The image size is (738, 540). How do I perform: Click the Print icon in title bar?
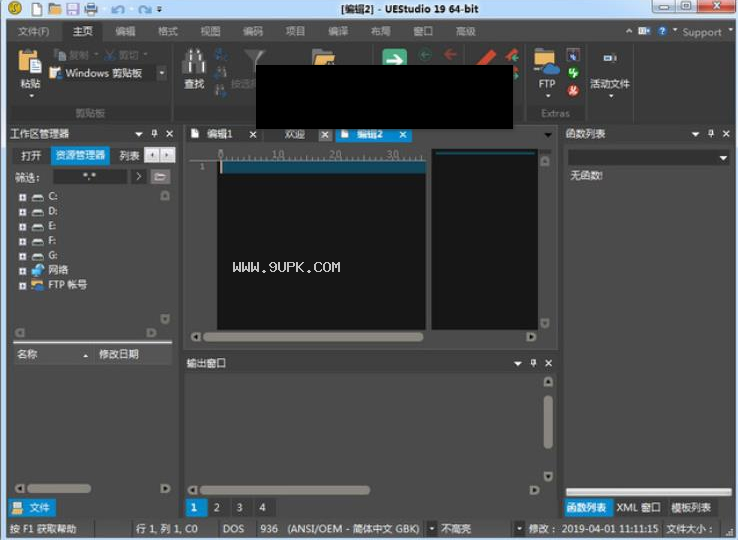click(x=91, y=9)
